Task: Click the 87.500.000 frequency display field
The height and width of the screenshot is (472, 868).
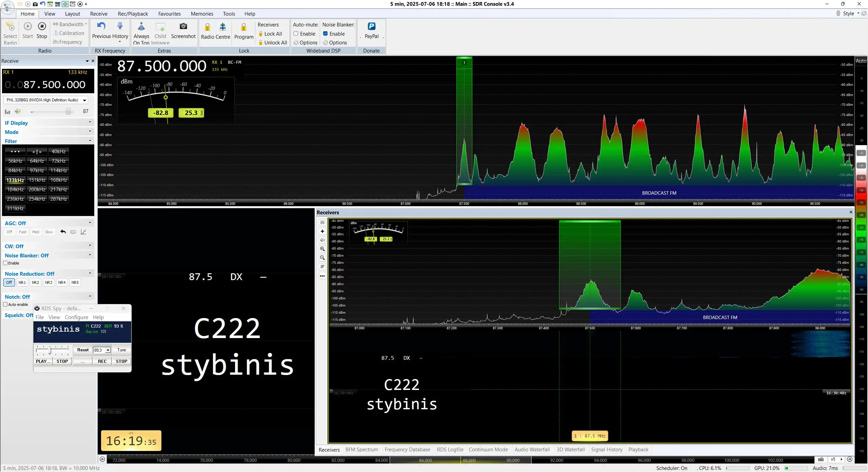Action: pos(48,84)
